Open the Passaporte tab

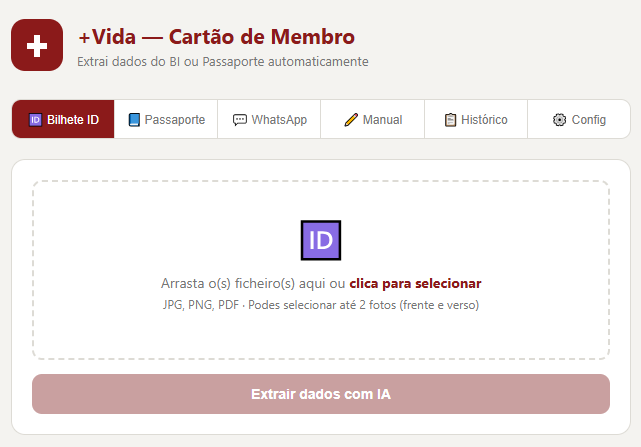coord(166,119)
